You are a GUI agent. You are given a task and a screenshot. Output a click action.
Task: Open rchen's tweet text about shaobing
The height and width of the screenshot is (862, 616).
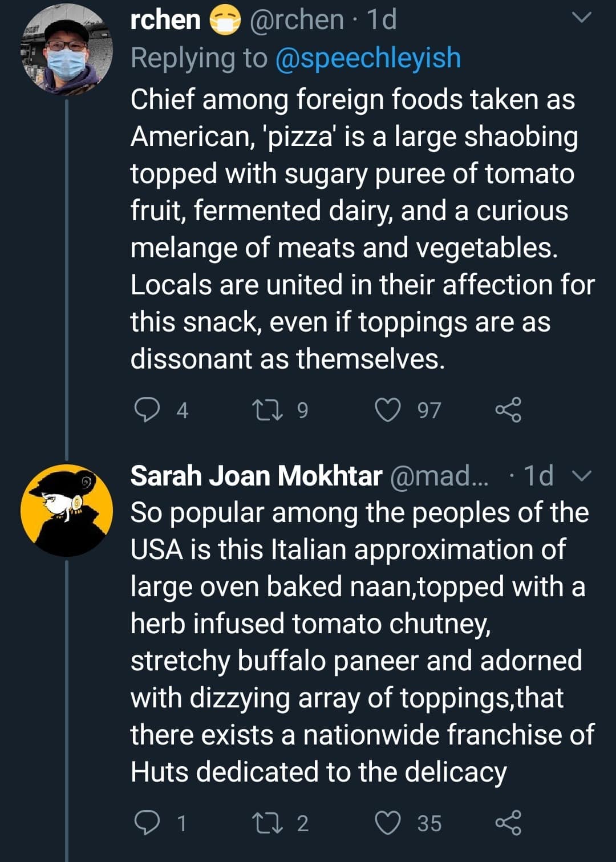click(x=354, y=228)
